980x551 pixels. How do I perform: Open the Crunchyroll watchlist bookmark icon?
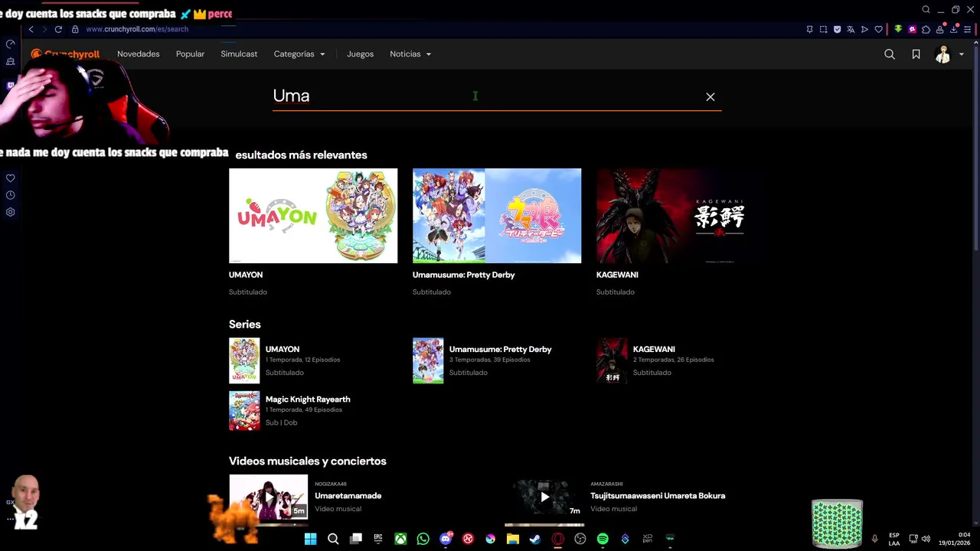(x=916, y=54)
